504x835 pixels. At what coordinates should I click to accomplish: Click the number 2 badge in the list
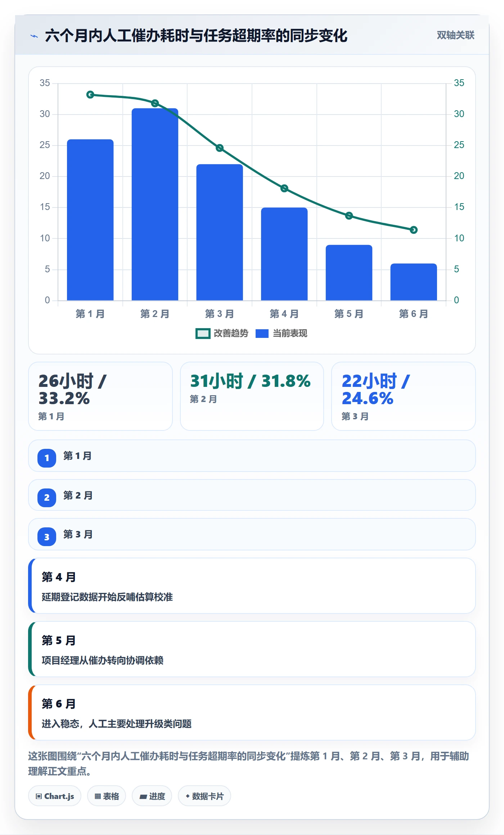point(47,497)
